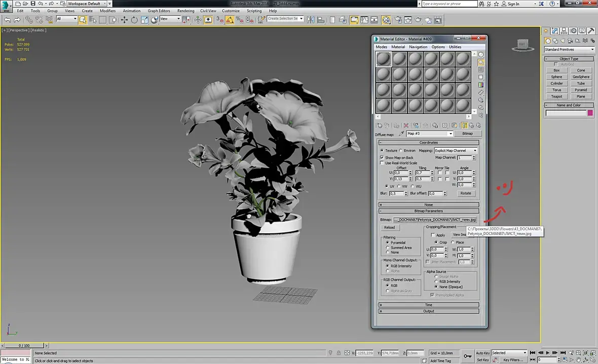The height and width of the screenshot is (364, 598).
Task: Open the Rendering menu
Action: pos(185,11)
